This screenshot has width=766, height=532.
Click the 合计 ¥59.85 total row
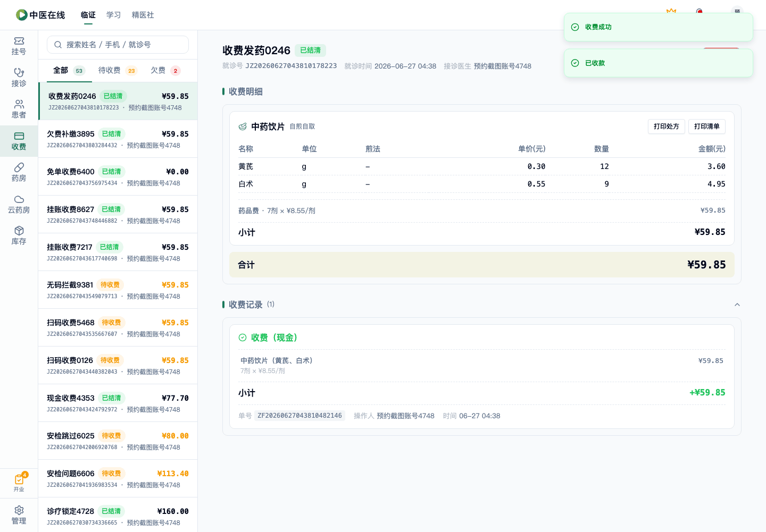482,265
